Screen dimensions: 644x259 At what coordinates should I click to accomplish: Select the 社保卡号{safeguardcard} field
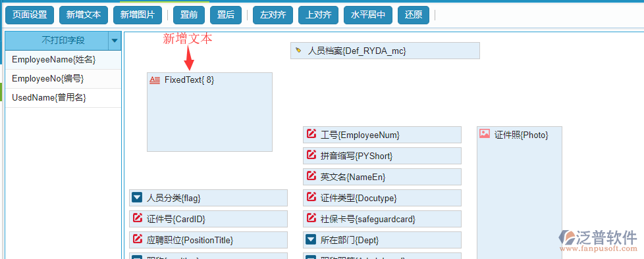point(383,219)
